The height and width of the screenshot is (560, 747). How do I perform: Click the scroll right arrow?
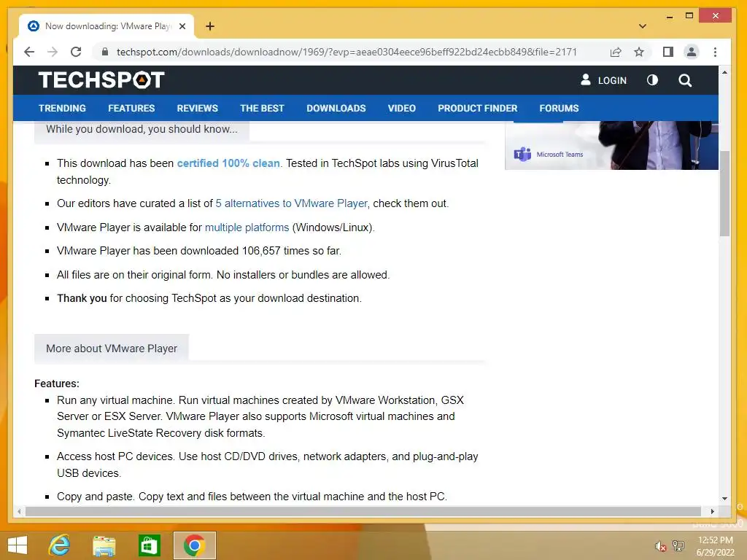(x=712, y=511)
